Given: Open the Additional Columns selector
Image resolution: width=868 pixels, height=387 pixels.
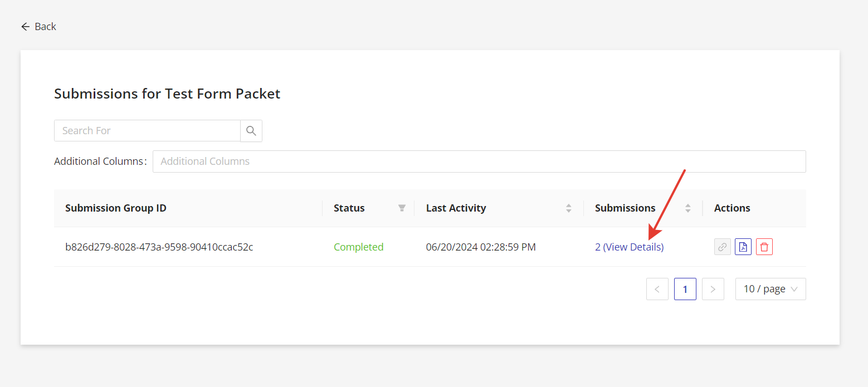Looking at the screenshot, I should point(479,161).
